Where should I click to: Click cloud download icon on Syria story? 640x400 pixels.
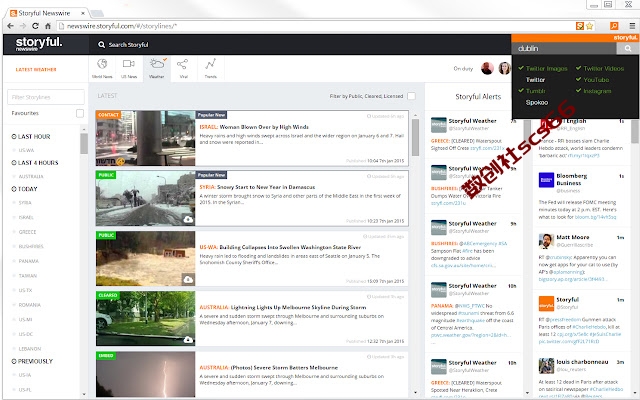coord(188,220)
